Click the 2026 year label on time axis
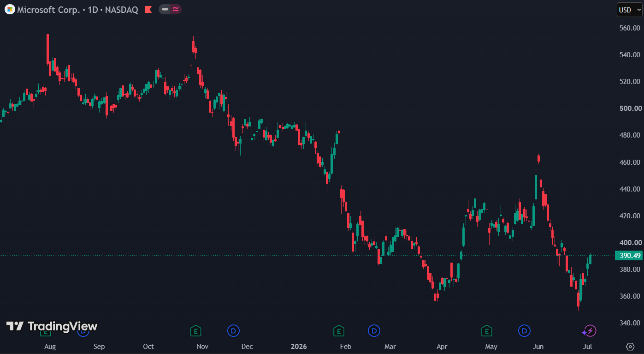Viewport: 644px width, 354px height. click(299, 347)
